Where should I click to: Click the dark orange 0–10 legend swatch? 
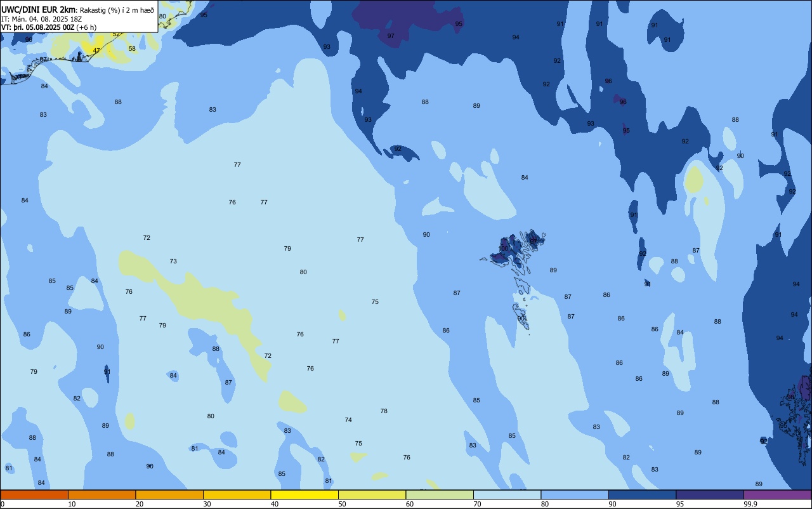34,494
